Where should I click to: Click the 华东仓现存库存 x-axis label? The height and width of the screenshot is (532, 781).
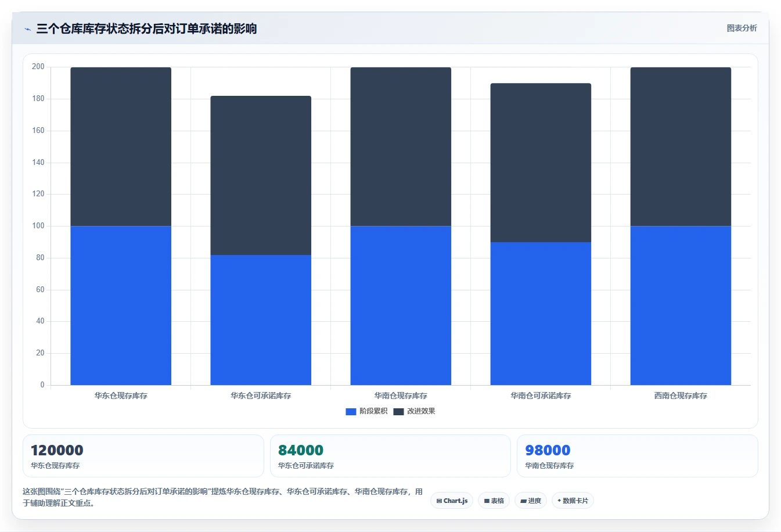click(121, 396)
